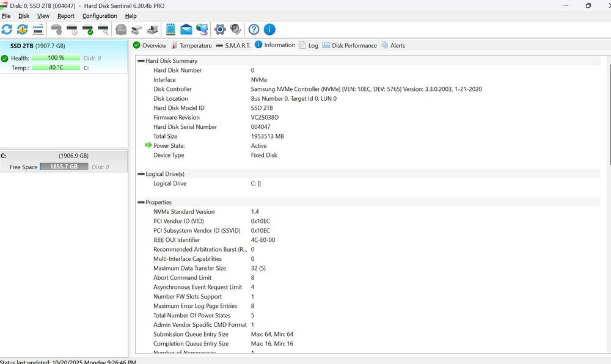The width and height of the screenshot is (611, 364).
Task: Switch to the Temperature tab
Action: tap(191, 45)
